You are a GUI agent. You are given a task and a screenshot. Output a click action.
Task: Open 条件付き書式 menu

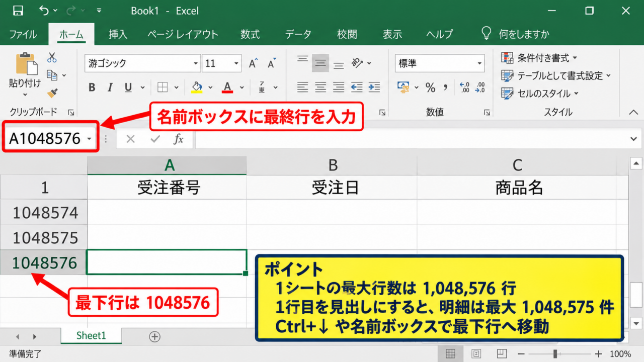point(539,58)
